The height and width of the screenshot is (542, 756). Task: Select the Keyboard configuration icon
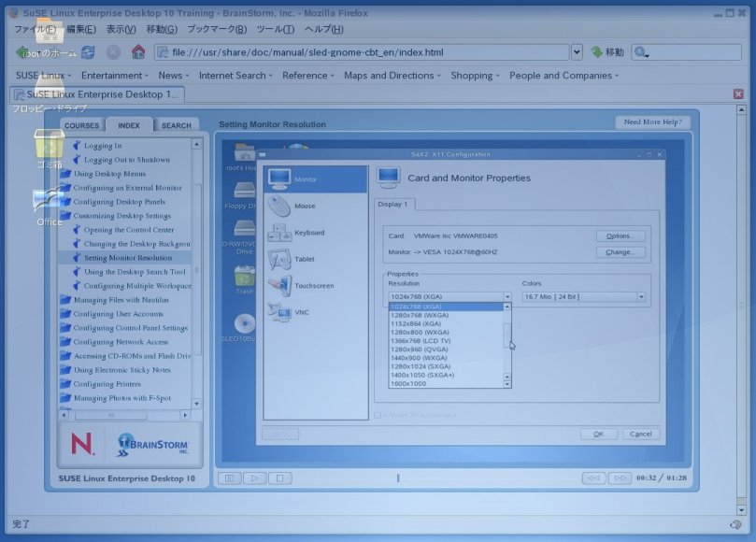(x=280, y=233)
